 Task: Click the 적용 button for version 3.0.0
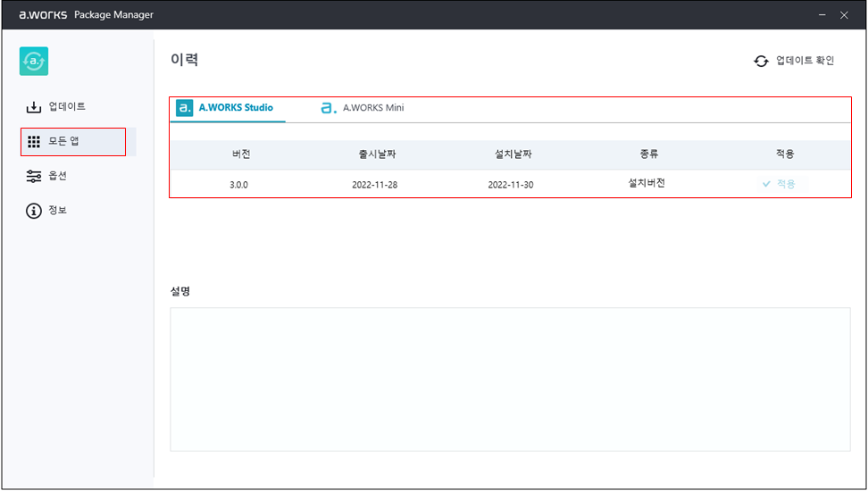pos(782,184)
